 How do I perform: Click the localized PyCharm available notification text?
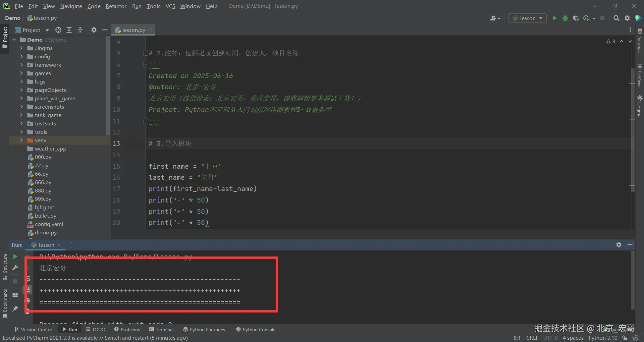95,338
